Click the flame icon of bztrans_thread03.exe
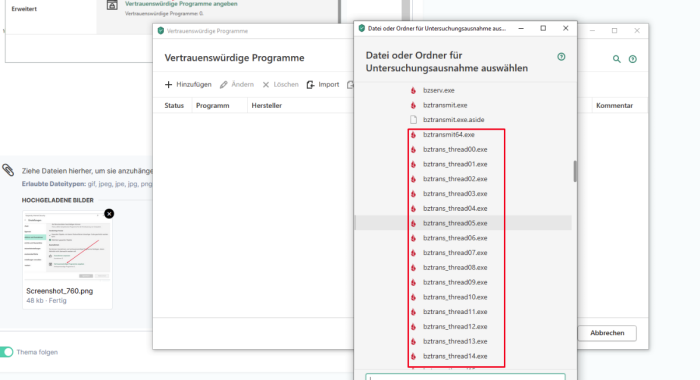The width and height of the screenshot is (700, 380). click(x=413, y=193)
